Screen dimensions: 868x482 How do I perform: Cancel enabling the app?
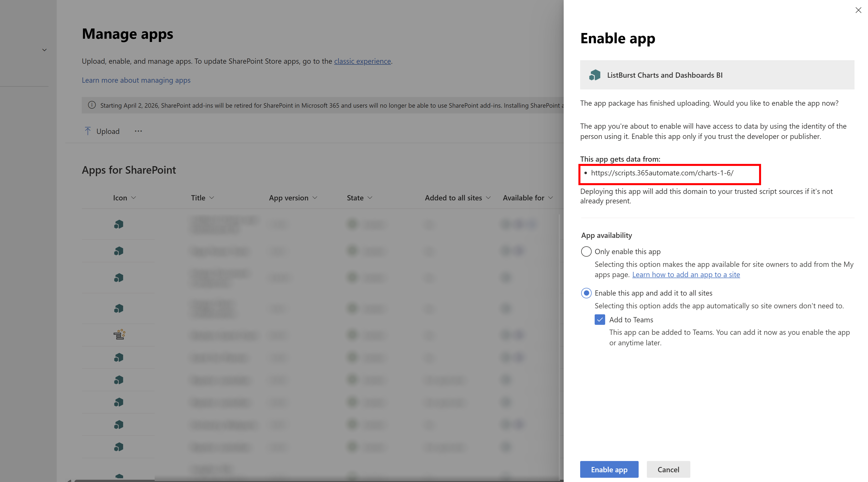pyautogui.click(x=668, y=469)
